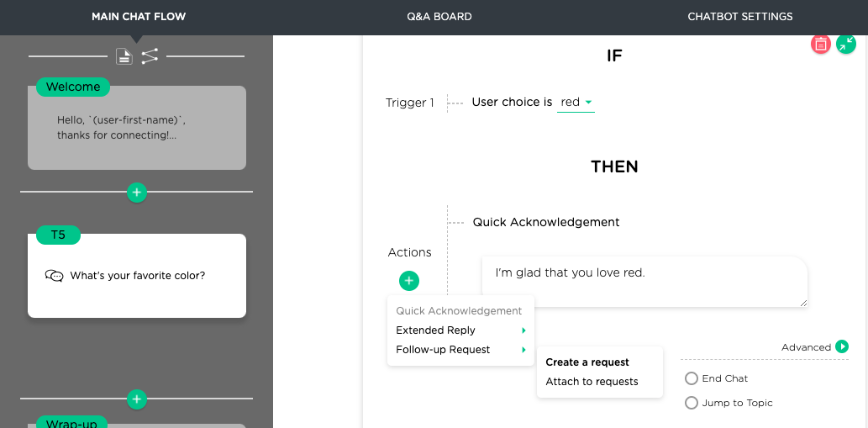Click Trigger 1 label
The image size is (868, 428).
point(410,103)
